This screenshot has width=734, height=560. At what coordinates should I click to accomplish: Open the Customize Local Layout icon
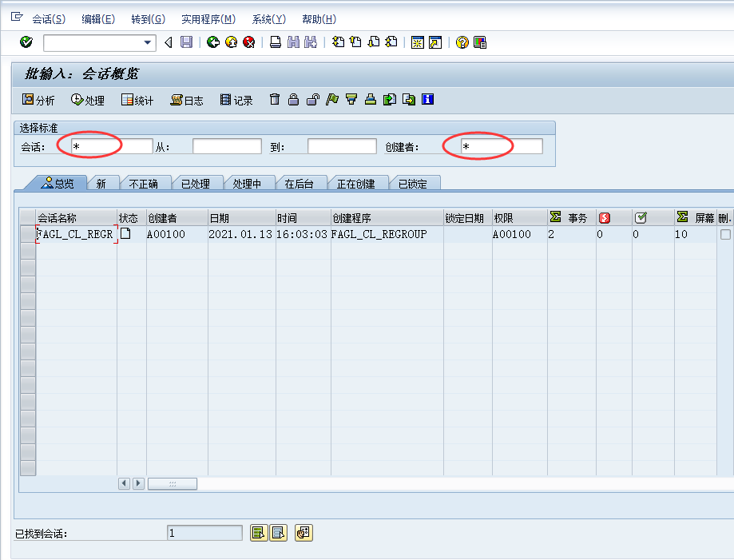[x=480, y=42]
